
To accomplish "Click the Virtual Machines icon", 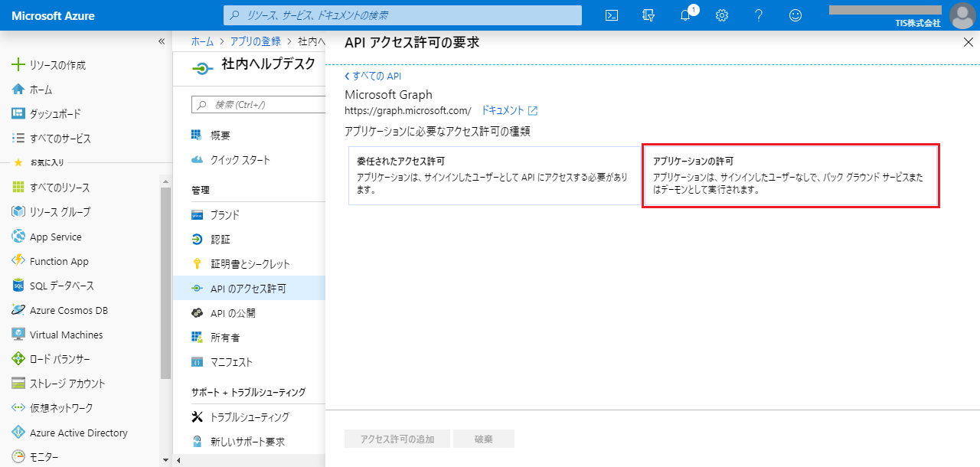I will coord(18,335).
